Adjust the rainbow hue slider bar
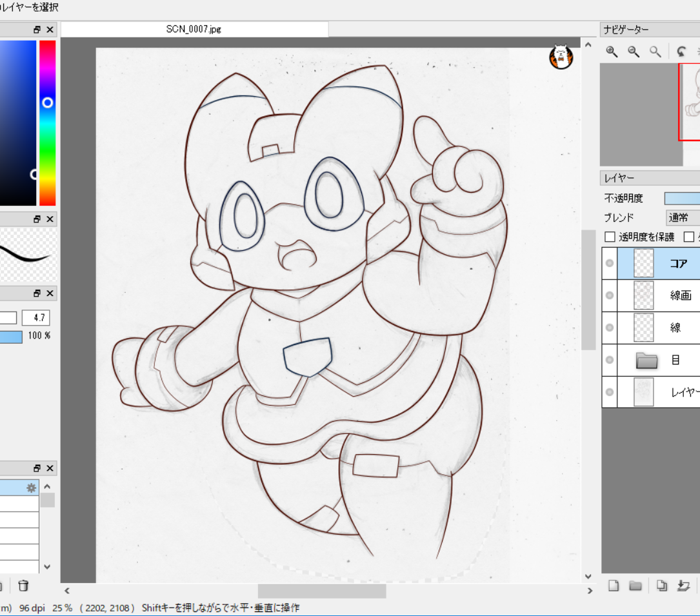The width and height of the screenshot is (700, 616). point(47,123)
